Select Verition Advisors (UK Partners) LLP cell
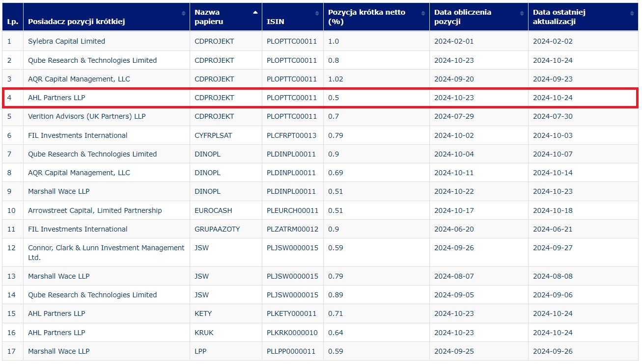The image size is (642, 364). pyautogui.click(x=87, y=116)
